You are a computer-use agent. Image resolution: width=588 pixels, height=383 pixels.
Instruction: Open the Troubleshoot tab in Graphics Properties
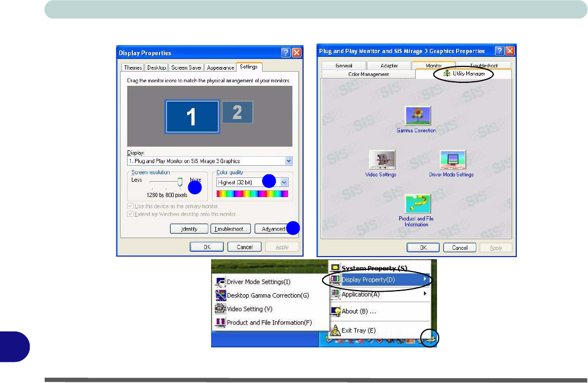tap(484, 65)
